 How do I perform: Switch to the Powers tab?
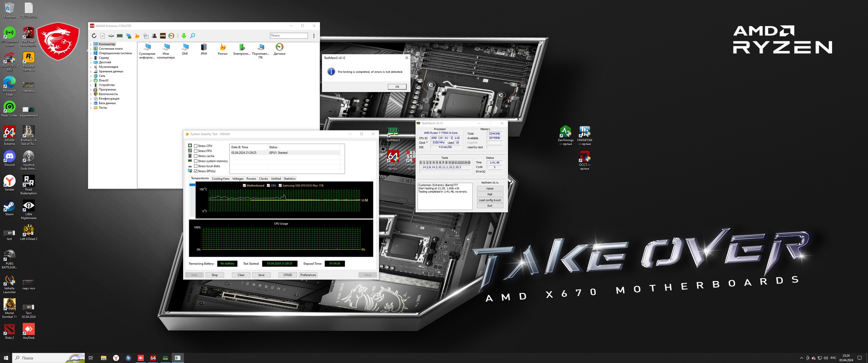click(x=251, y=179)
